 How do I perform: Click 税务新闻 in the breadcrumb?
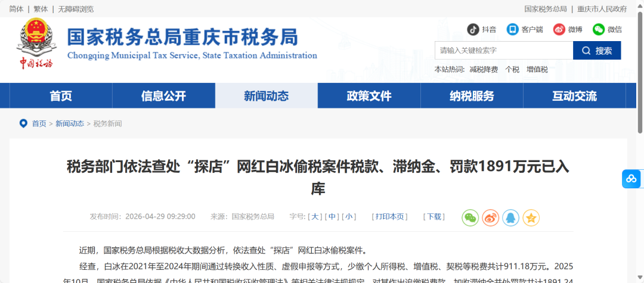click(x=107, y=123)
